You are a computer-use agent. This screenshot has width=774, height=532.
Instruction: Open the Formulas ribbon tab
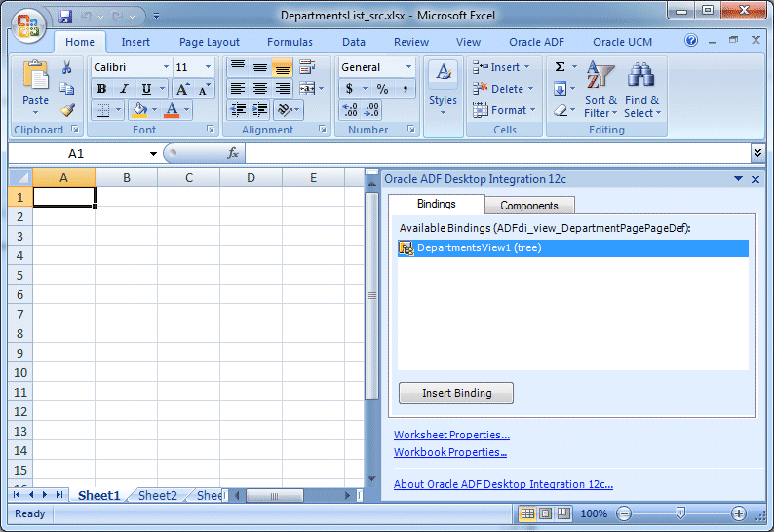pyautogui.click(x=290, y=42)
